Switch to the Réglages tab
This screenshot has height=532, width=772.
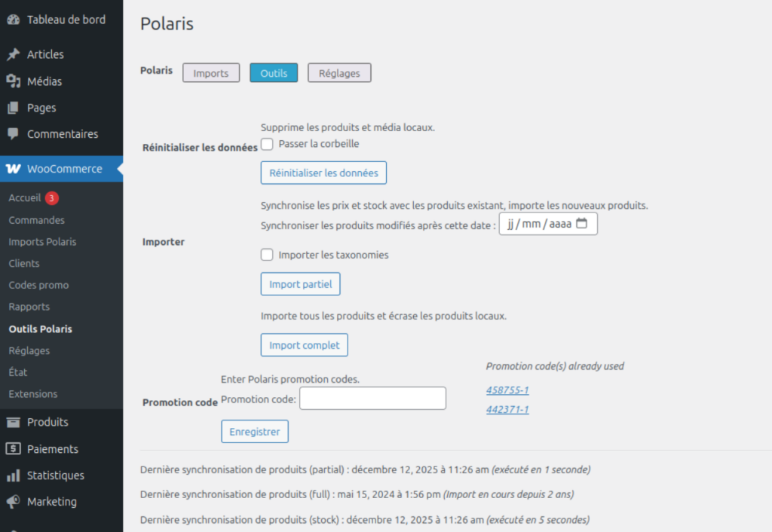(339, 73)
